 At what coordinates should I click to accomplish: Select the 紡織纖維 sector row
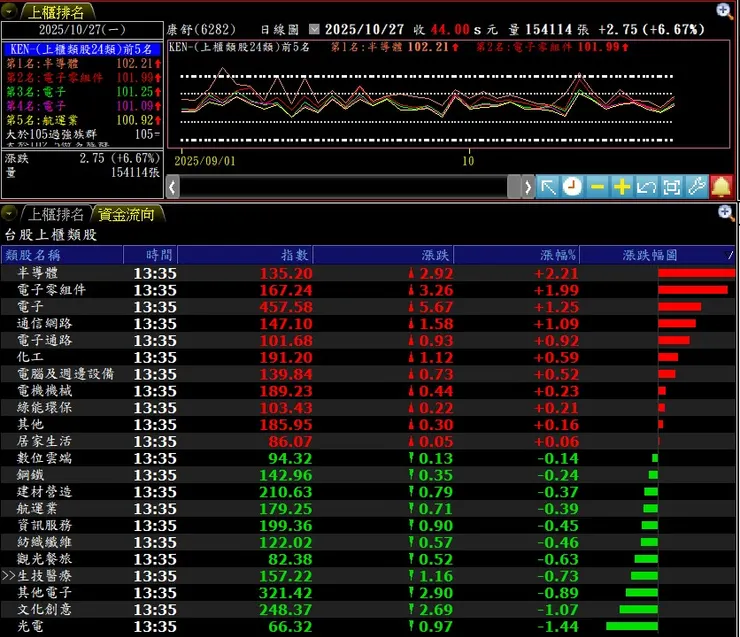click(368, 542)
